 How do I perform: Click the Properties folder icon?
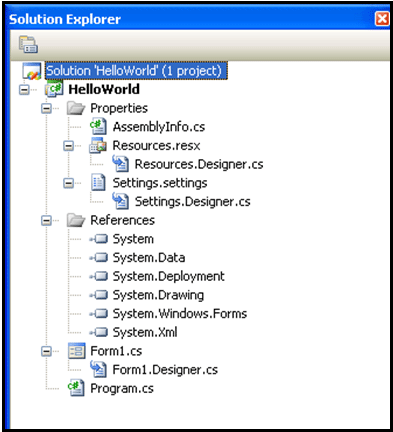(x=76, y=108)
